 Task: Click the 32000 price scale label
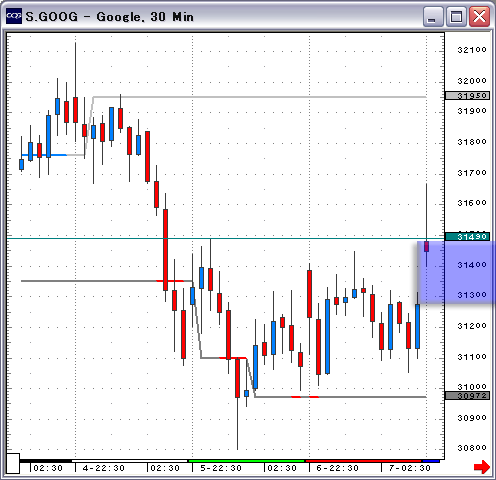click(472, 81)
